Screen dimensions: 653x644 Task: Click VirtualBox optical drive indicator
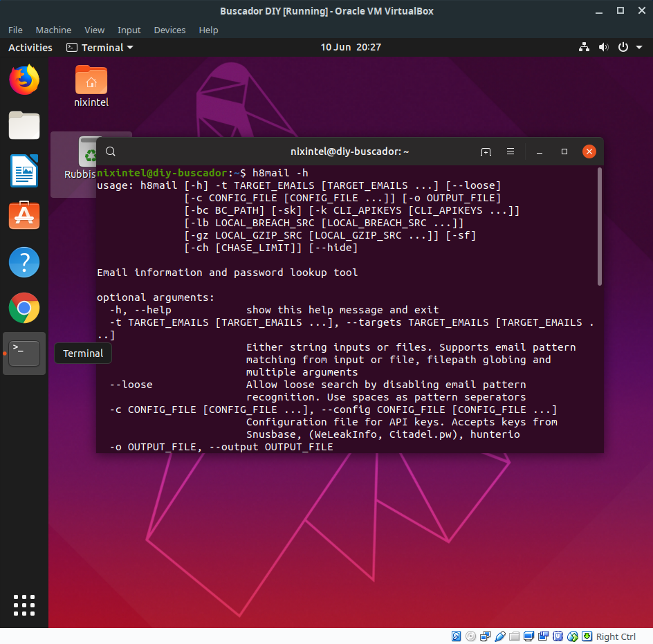(x=470, y=636)
